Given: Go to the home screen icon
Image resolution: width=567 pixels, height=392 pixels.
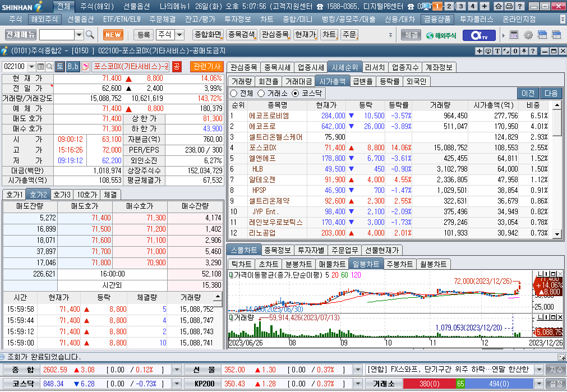Looking at the screenshot, I should tap(498, 6).
